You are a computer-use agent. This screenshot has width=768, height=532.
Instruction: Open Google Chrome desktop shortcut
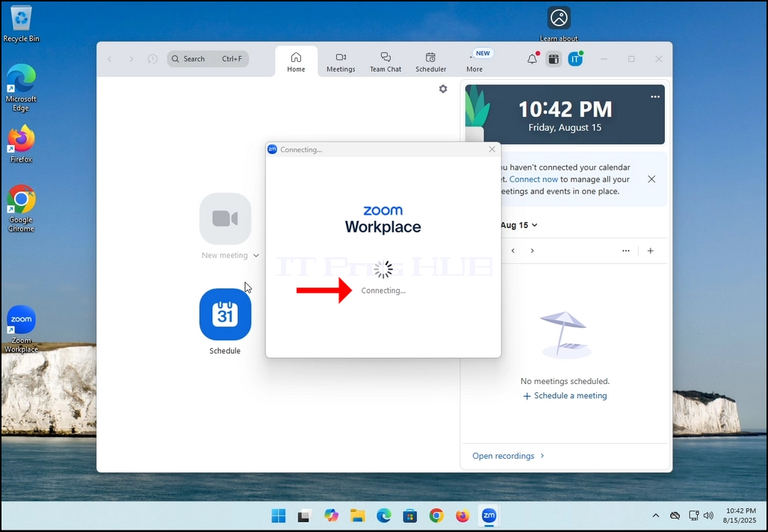(21, 208)
